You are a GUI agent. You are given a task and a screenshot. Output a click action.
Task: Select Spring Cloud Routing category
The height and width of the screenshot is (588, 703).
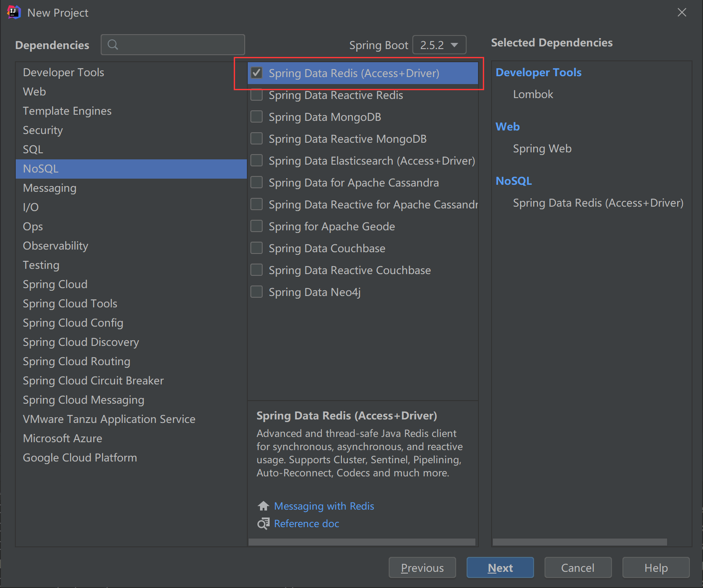point(131,361)
